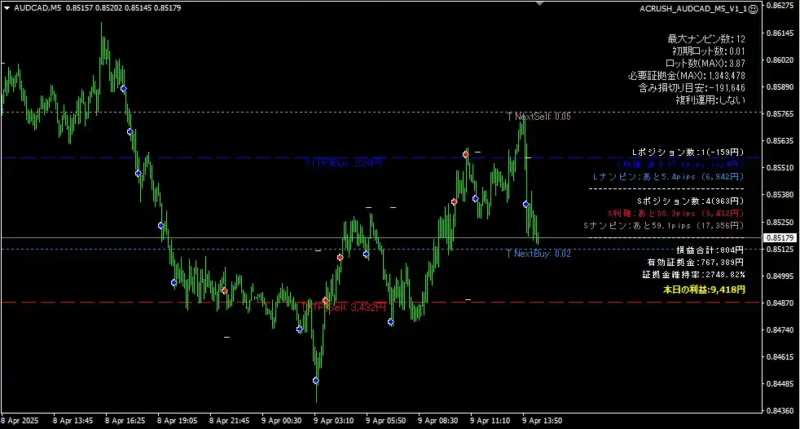Select the blue marker beside the latest candles
The image size is (800, 429).
pos(526,204)
